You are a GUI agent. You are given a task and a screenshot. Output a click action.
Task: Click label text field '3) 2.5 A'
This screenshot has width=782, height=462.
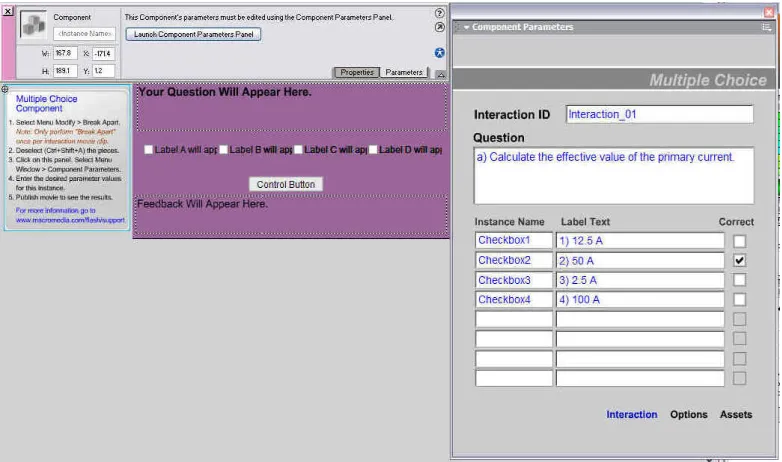click(640, 280)
